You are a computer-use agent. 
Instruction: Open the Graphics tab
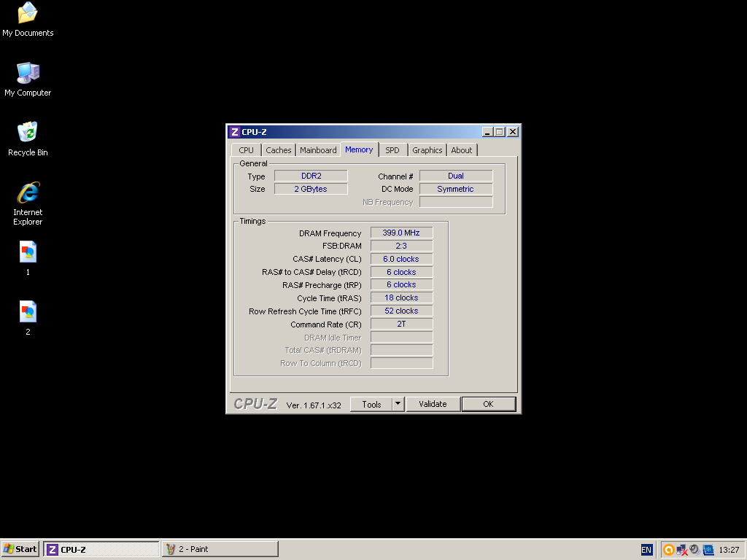click(x=427, y=150)
